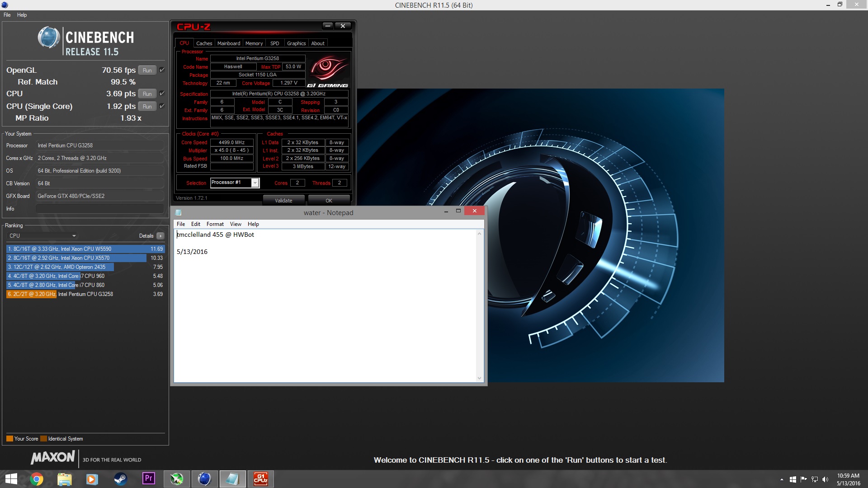868x488 pixels.
Task: Switch to Notepad taskbar icon
Action: click(x=232, y=479)
